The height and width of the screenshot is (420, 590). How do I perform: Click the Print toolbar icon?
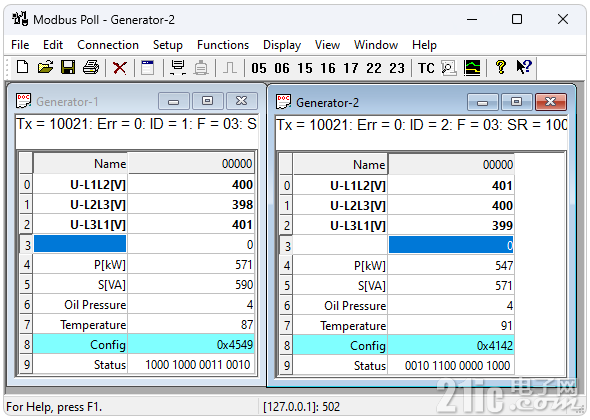(91, 68)
